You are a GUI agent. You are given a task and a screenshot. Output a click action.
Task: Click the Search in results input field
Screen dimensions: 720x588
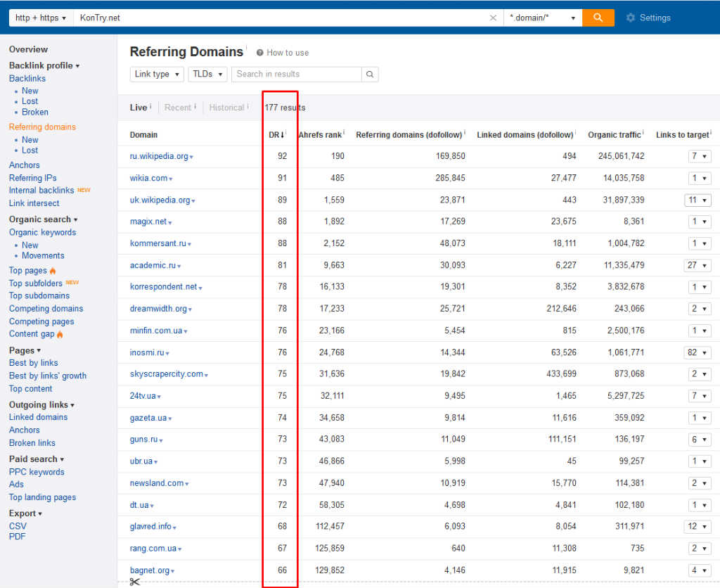point(297,74)
